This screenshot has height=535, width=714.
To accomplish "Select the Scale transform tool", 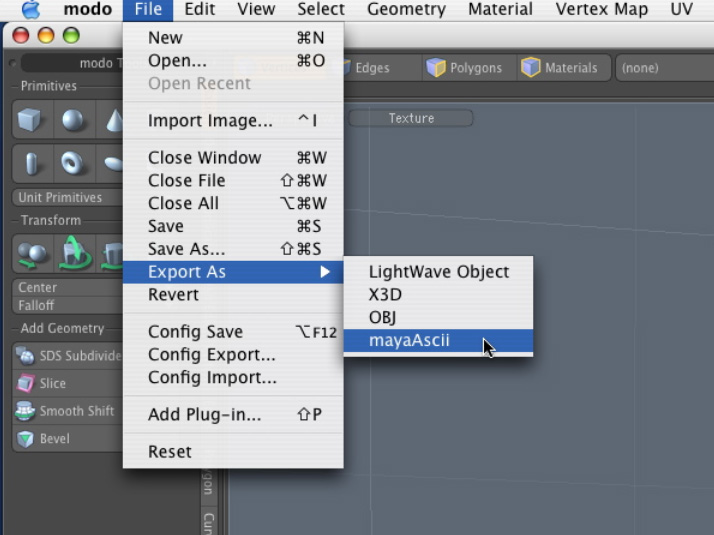I will click(111, 254).
